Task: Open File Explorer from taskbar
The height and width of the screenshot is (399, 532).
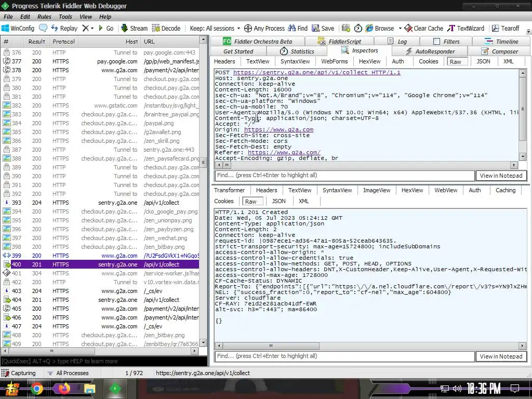Action: [x=89, y=389]
